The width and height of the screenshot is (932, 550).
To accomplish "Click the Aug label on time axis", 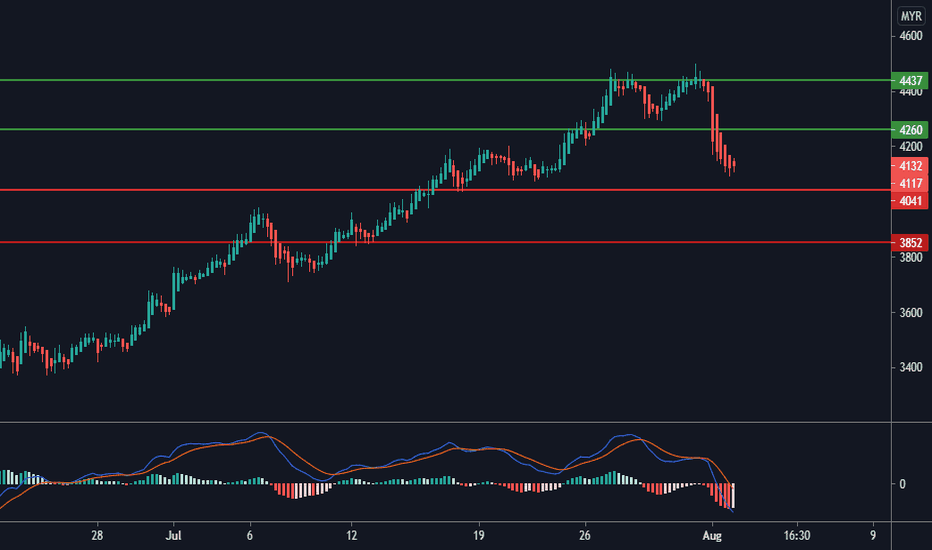I will 712,536.
